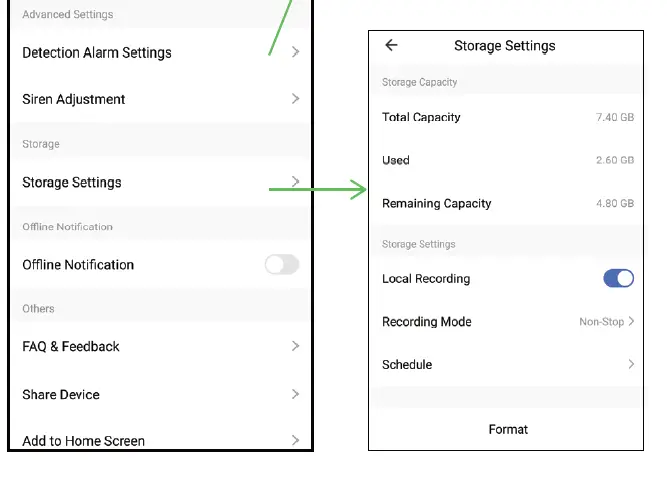Select the Share Device option

click(61, 394)
